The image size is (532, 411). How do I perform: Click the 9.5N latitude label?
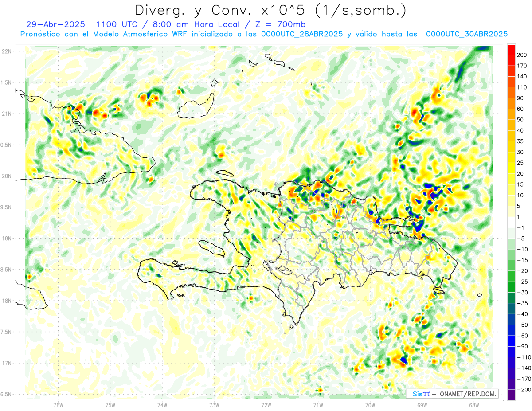(x=6, y=207)
